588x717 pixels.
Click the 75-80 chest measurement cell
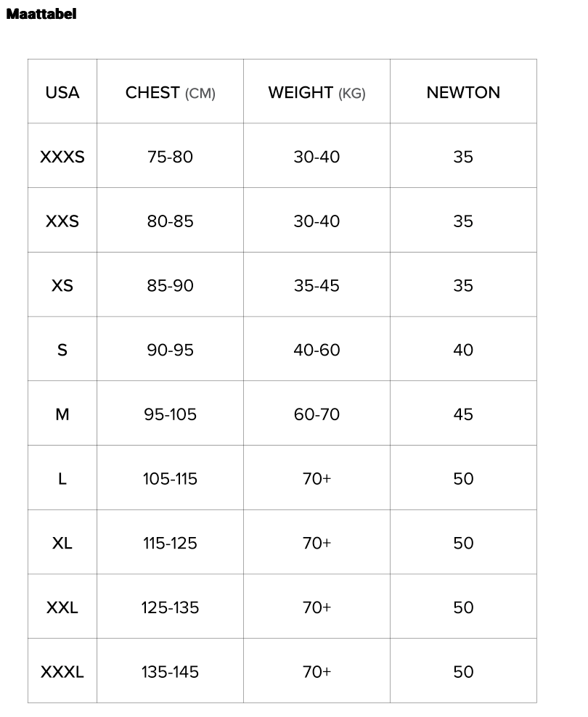point(170,157)
